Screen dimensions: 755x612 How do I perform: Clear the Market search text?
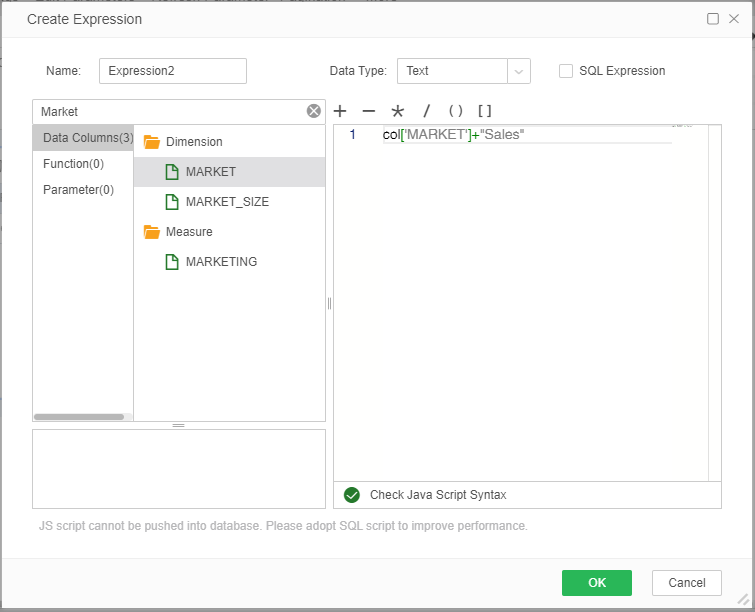pos(314,111)
